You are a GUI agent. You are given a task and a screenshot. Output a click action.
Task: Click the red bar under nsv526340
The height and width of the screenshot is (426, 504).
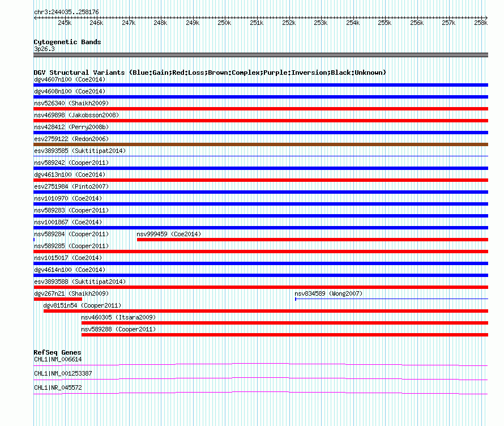[261, 109]
